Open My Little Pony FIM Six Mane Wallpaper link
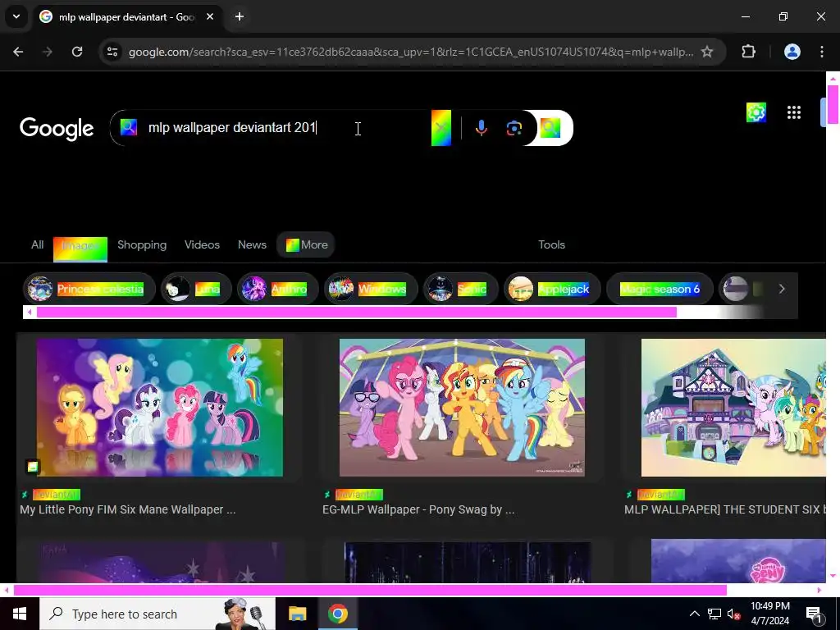Image resolution: width=840 pixels, height=630 pixels. pos(127,509)
